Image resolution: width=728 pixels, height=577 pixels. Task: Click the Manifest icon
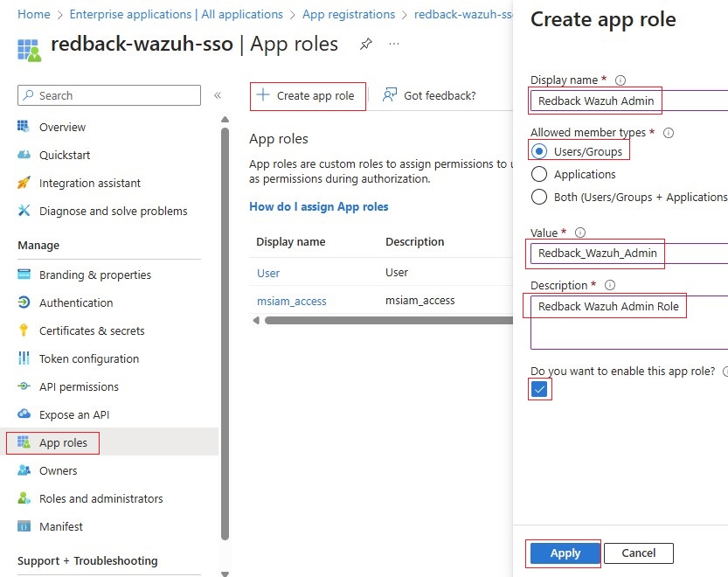[x=24, y=526]
